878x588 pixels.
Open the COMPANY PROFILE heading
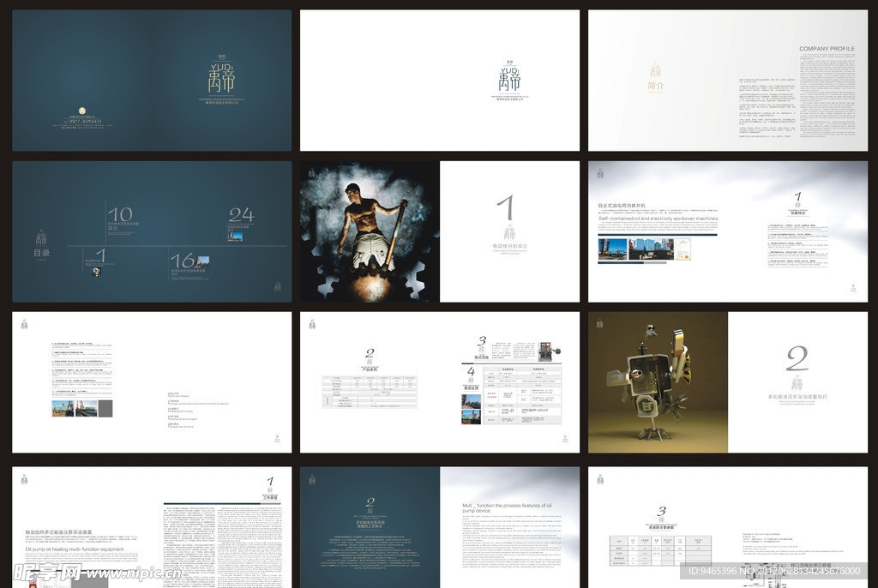(827, 49)
